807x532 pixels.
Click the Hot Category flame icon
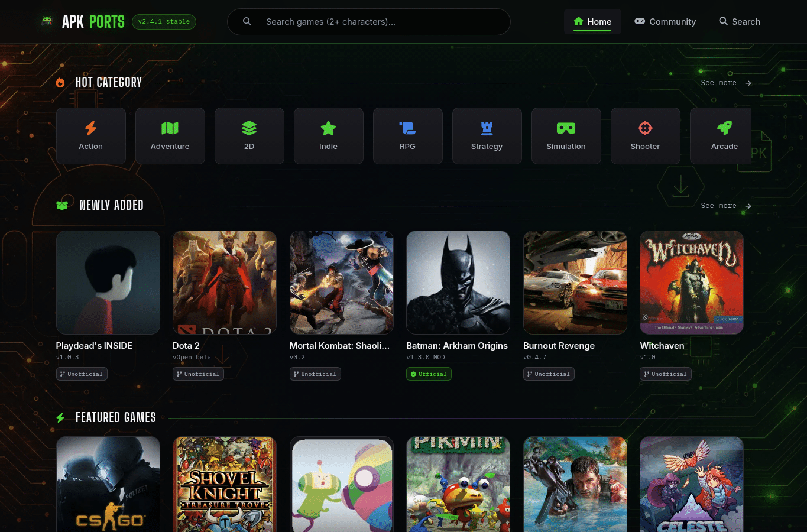coord(60,83)
